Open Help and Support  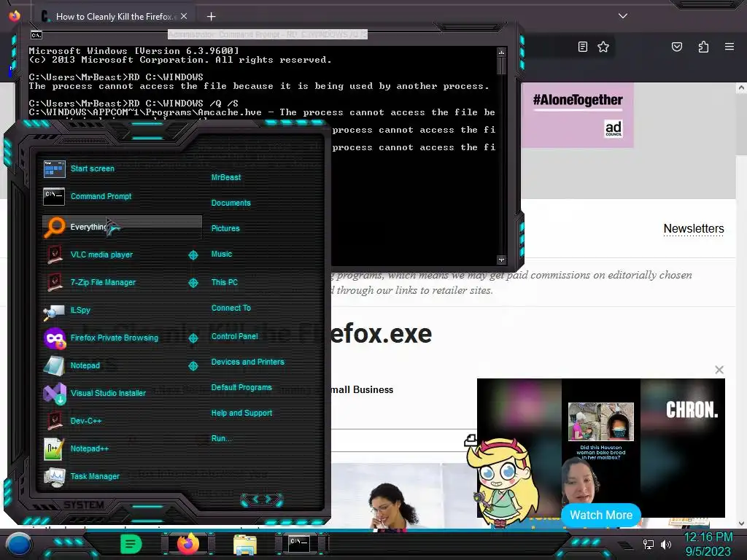(241, 413)
